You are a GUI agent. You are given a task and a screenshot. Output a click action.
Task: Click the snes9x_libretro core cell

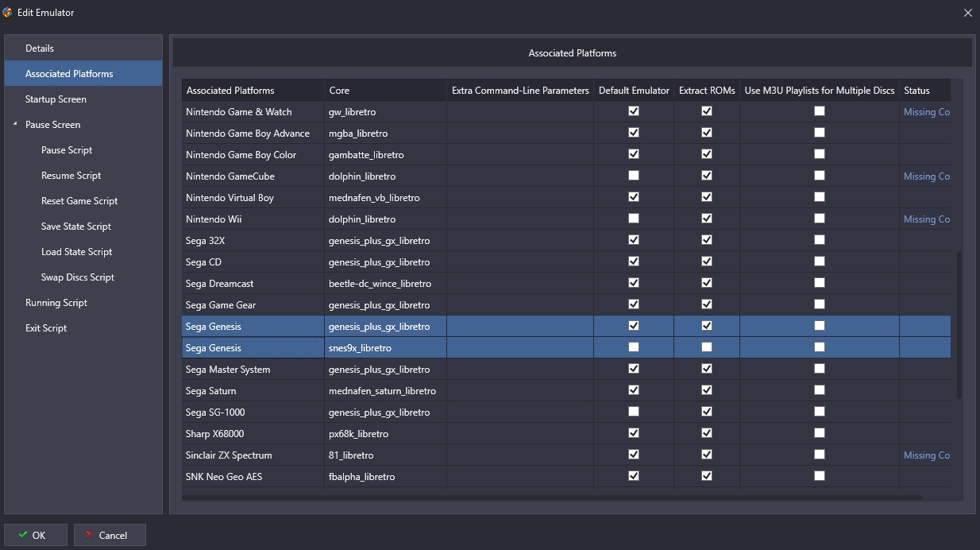pos(385,348)
